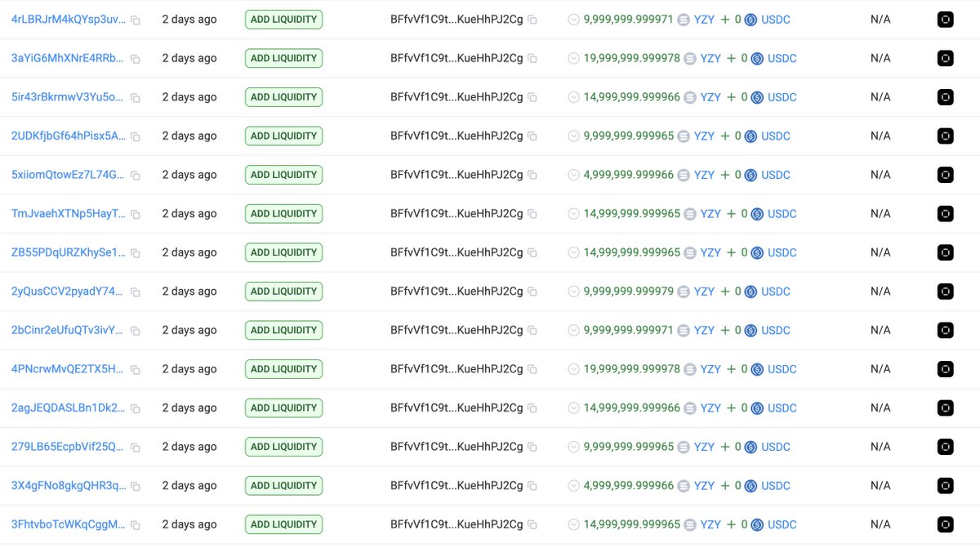
Task: Expand amount details in 3aYiG6MhXNrE4RRb row
Action: pyautogui.click(x=573, y=59)
